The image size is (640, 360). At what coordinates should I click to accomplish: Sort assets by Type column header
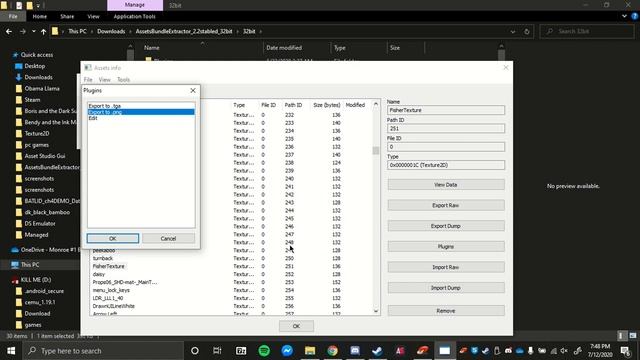(x=239, y=105)
